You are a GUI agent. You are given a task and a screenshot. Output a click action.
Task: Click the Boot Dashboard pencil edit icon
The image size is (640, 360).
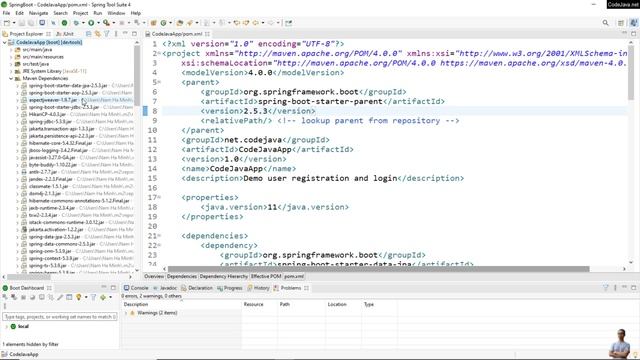pos(60,297)
